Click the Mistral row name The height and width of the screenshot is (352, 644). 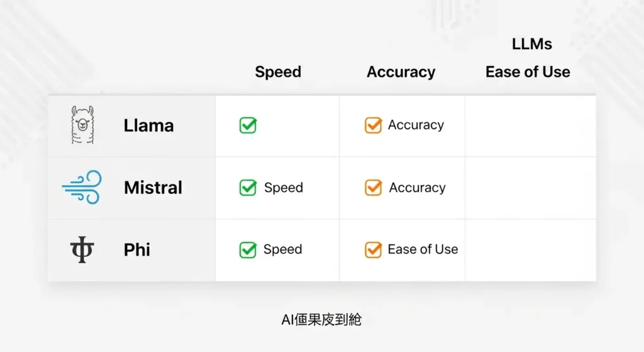pyautogui.click(x=153, y=188)
